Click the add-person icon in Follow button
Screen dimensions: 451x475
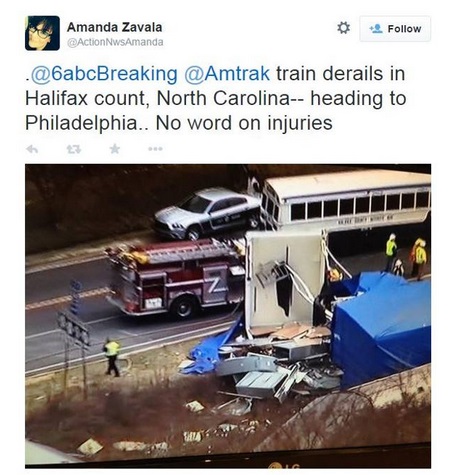tap(376, 29)
